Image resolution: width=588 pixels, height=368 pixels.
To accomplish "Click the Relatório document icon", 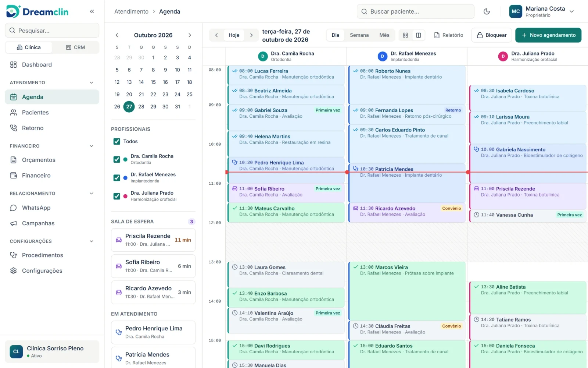I will (437, 35).
